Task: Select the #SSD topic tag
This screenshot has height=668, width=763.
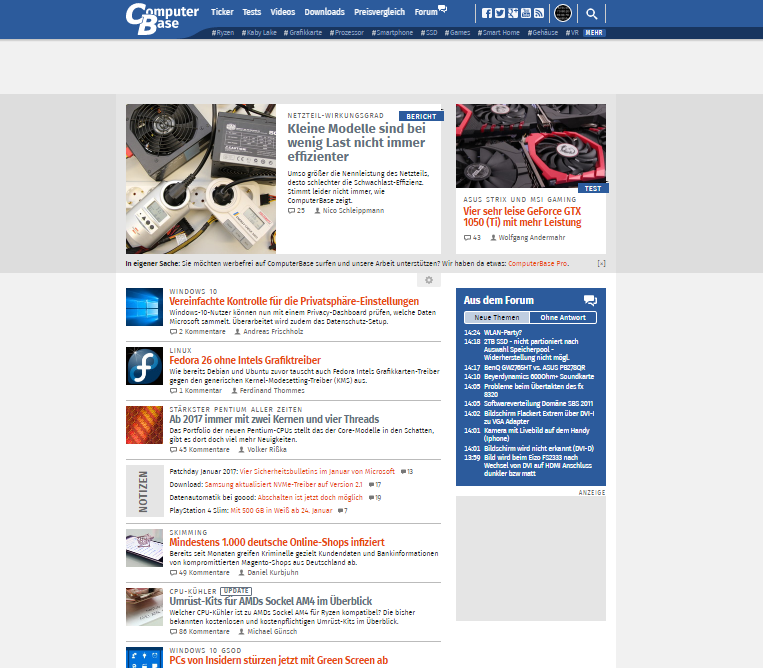Action: pos(429,33)
